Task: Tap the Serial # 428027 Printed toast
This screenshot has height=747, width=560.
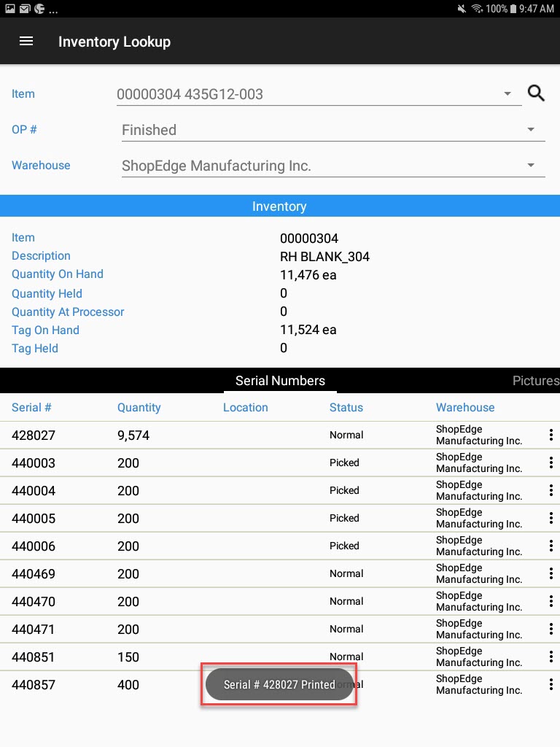Action: (x=279, y=684)
